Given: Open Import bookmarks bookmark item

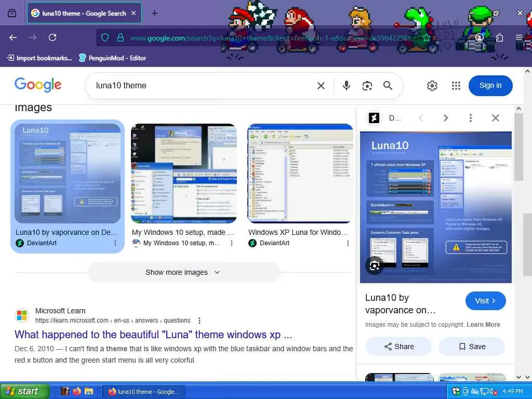Looking at the screenshot, I should tap(39, 58).
